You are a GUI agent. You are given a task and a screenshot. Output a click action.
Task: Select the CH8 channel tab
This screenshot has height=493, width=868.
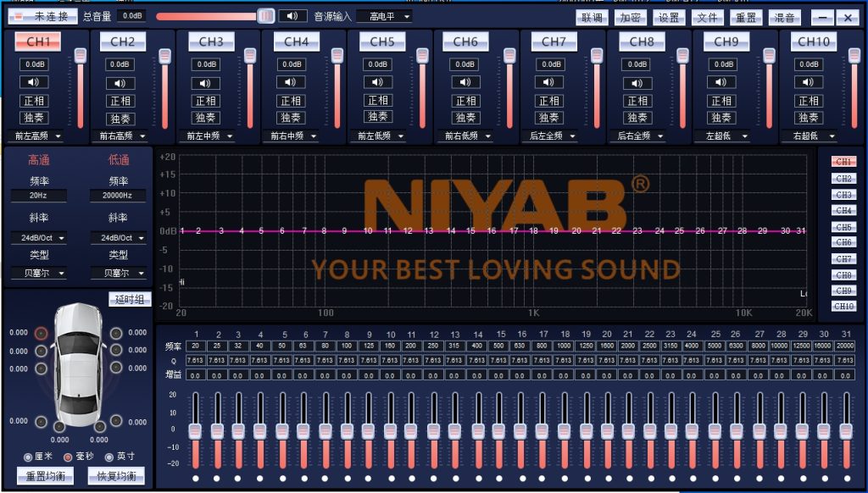click(642, 42)
